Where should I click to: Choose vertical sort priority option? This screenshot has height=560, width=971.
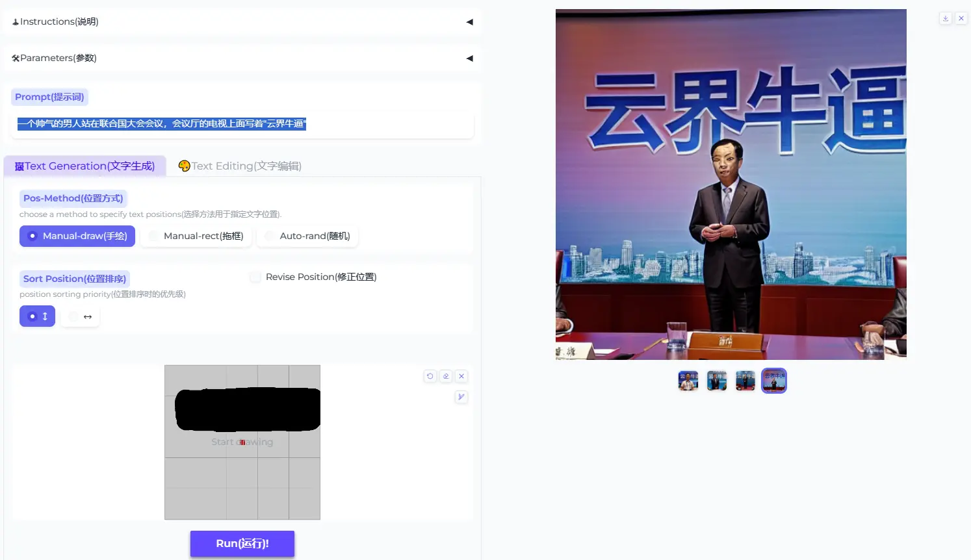click(37, 316)
